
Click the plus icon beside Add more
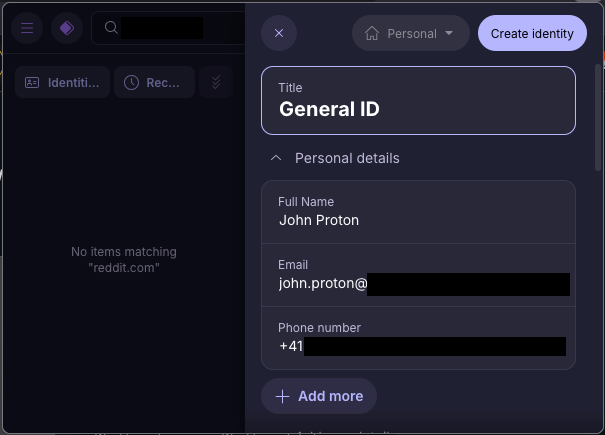(282, 396)
